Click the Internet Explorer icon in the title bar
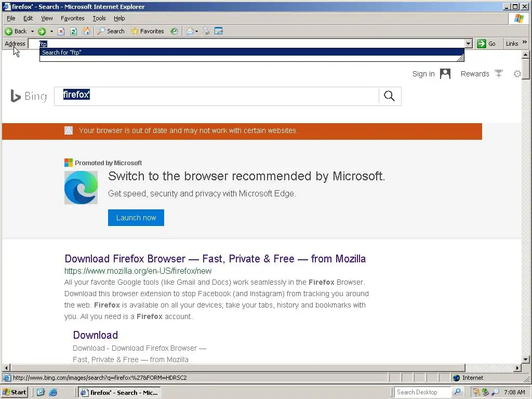Screen dimensions: 532x399 click(7, 6)
